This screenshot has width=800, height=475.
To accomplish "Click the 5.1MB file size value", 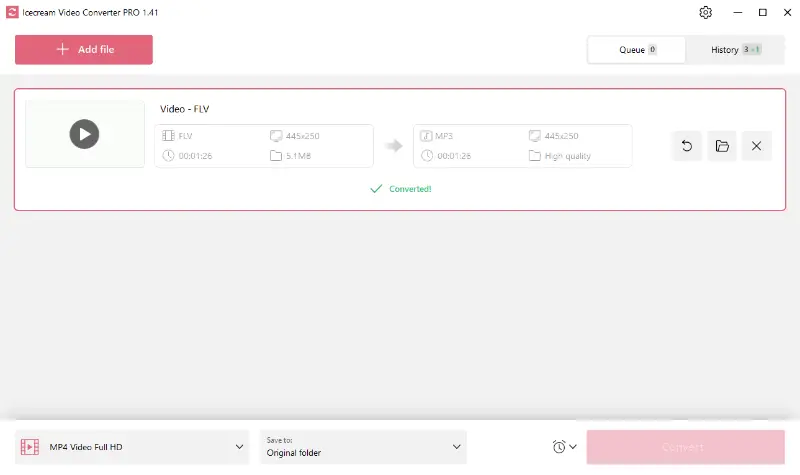I will tap(298, 156).
